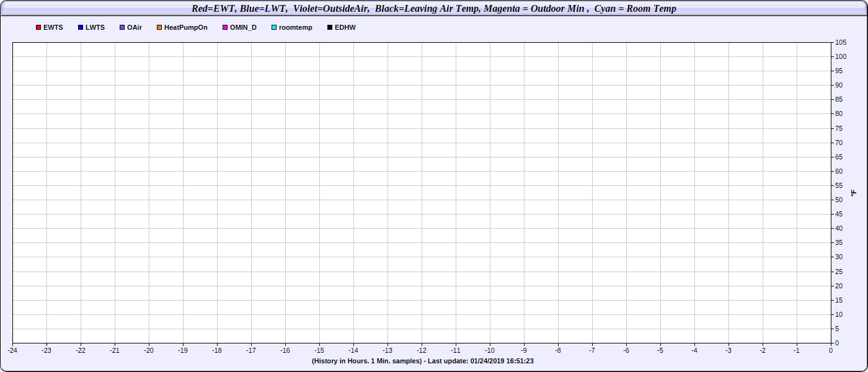Click the -3 hour axis label
The height and width of the screenshot is (372, 868).
[x=728, y=350]
